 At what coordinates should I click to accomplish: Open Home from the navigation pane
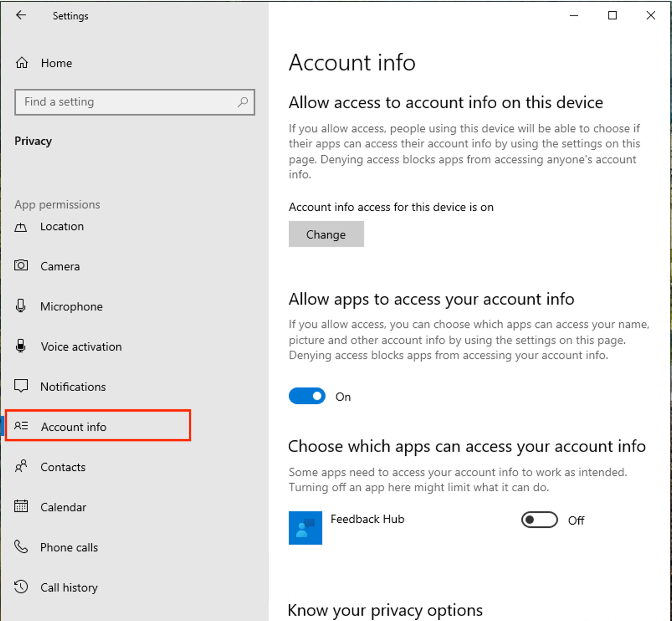[x=56, y=63]
